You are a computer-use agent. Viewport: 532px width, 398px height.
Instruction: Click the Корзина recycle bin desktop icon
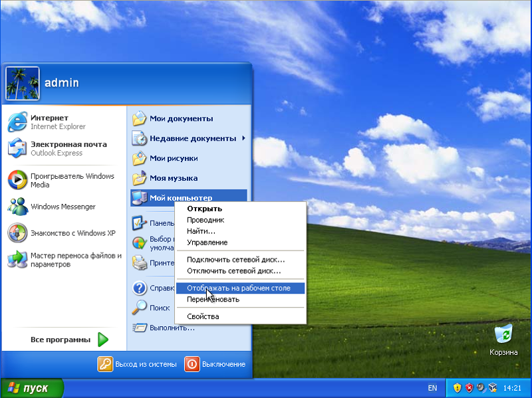coord(503,334)
